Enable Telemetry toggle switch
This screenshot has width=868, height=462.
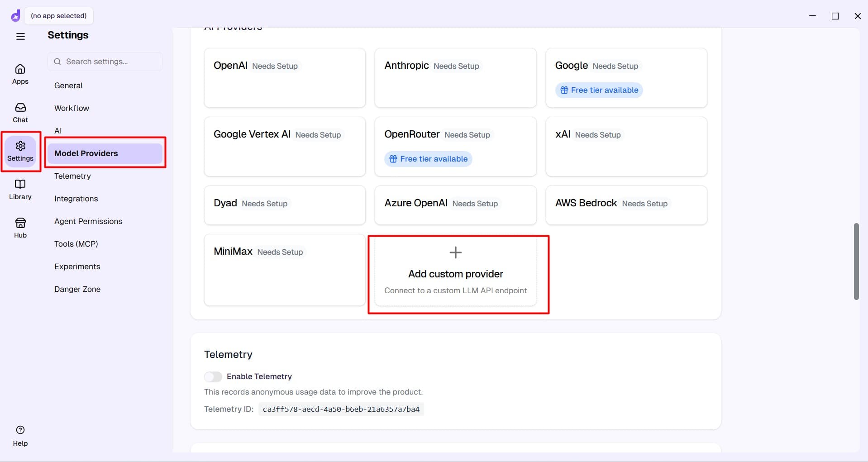tap(213, 376)
